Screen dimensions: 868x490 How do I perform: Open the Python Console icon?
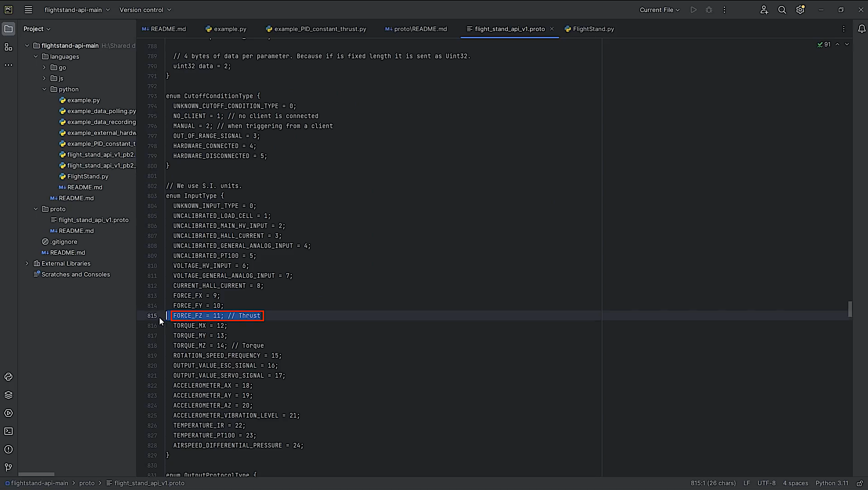point(8,377)
